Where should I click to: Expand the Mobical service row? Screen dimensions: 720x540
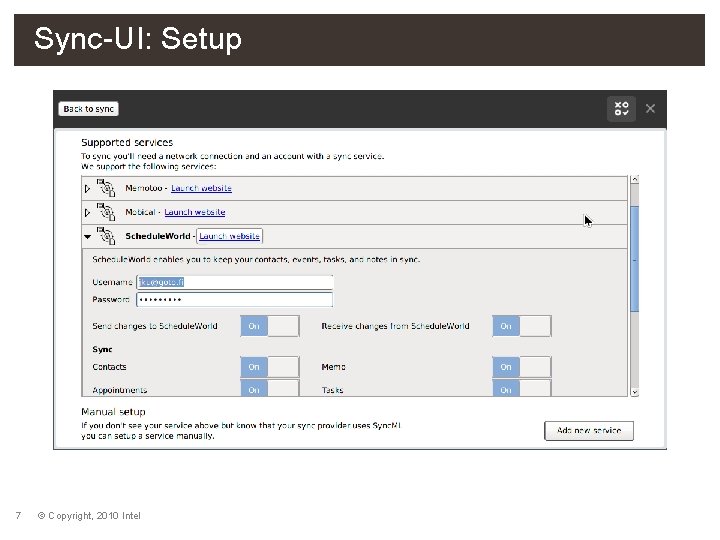(87, 213)
